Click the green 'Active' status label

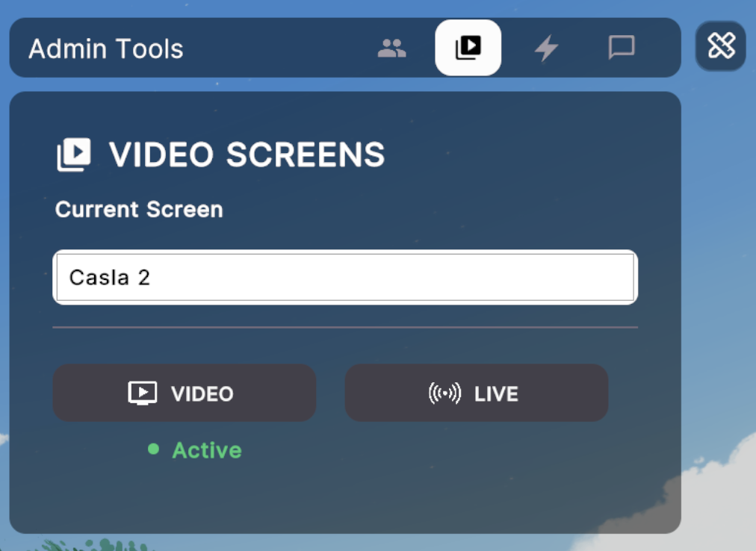point(207,450)
